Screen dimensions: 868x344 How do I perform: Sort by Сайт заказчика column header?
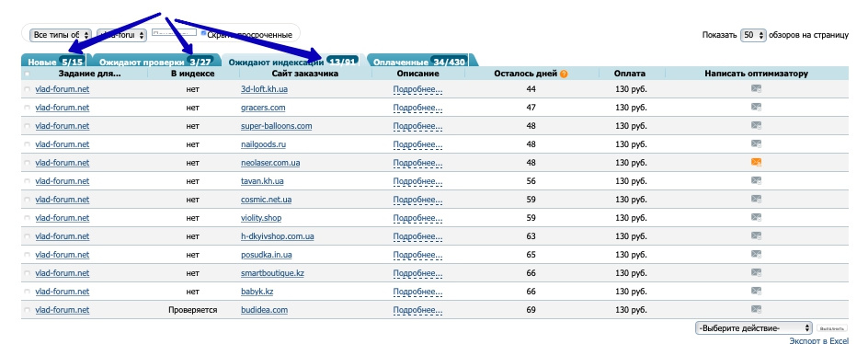click(305, 74)
